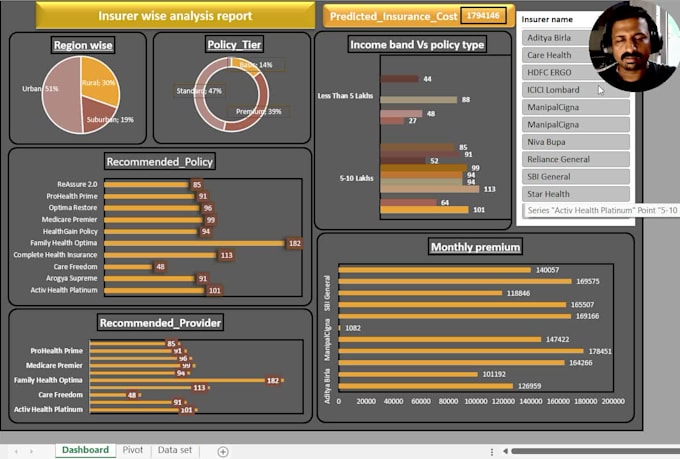
Task: Select the Policy_Tier chart title
Action: [x=234, y=44]
